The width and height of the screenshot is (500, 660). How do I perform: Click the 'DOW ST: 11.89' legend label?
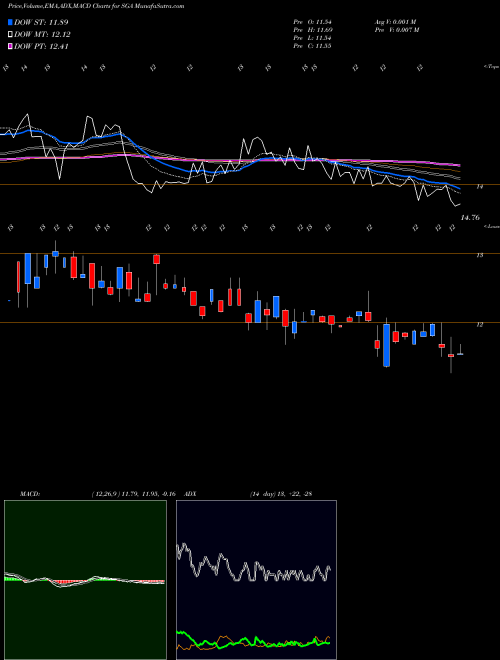(41, 22)
